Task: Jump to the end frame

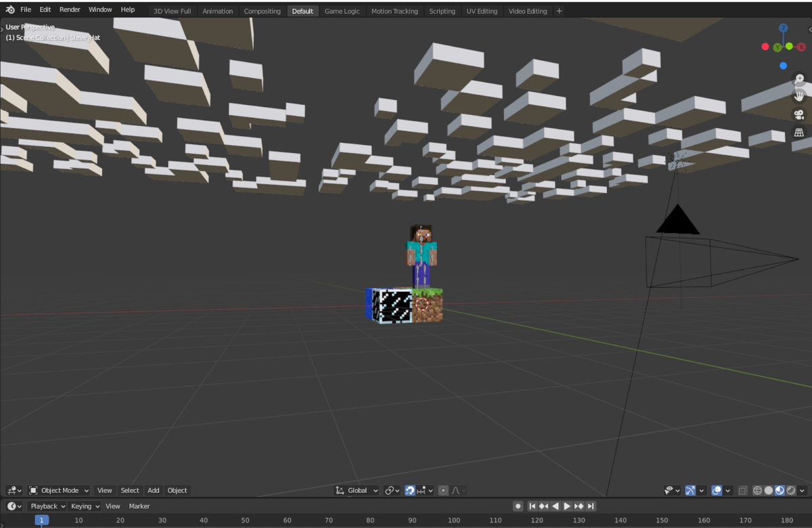Action: [591, 506]
